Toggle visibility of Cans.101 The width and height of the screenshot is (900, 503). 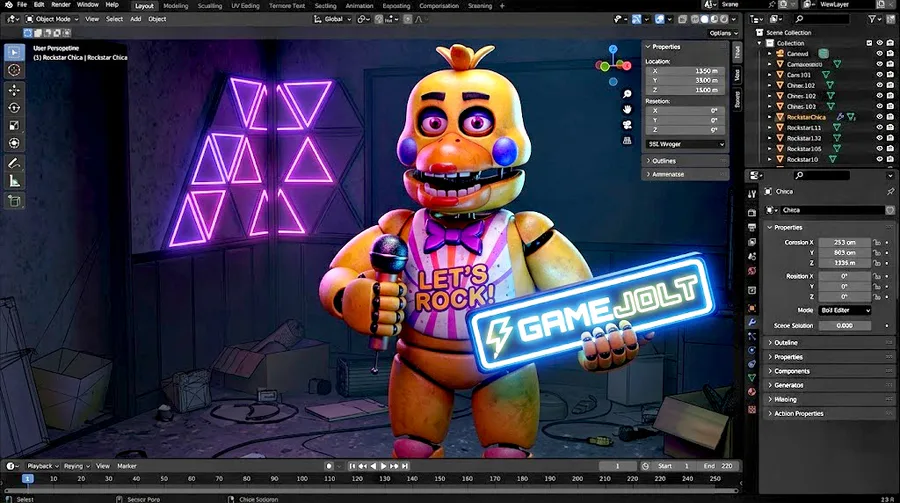pos(879,75)
